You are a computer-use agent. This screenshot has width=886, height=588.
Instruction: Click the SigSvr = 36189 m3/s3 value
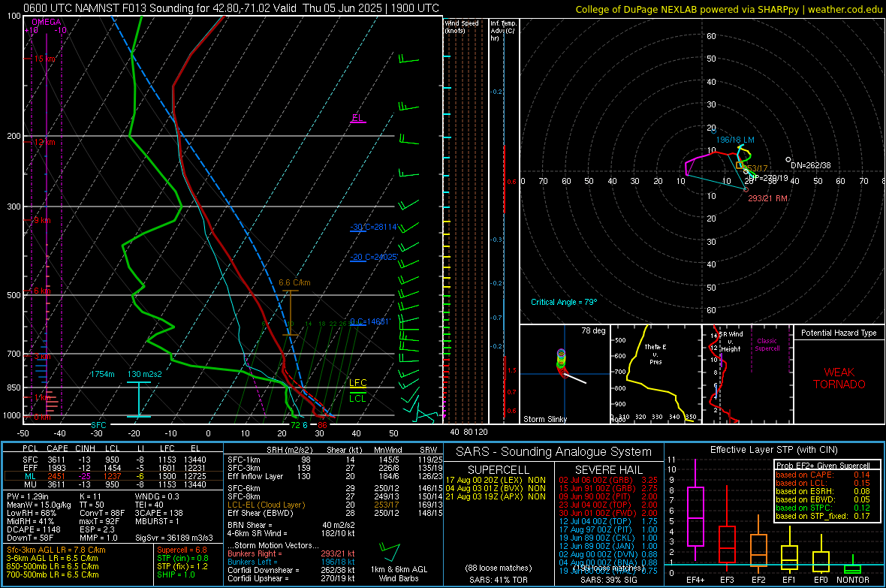point(174,538)
